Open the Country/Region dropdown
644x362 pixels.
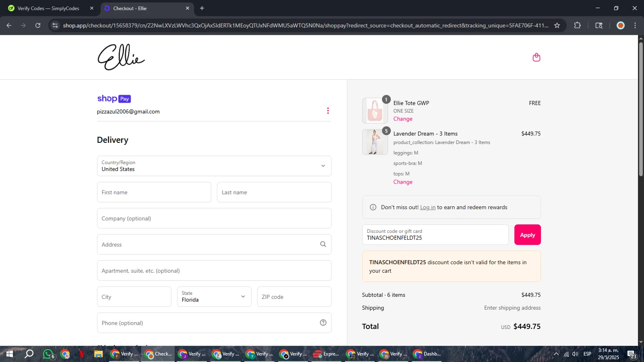tap(214, 166)
